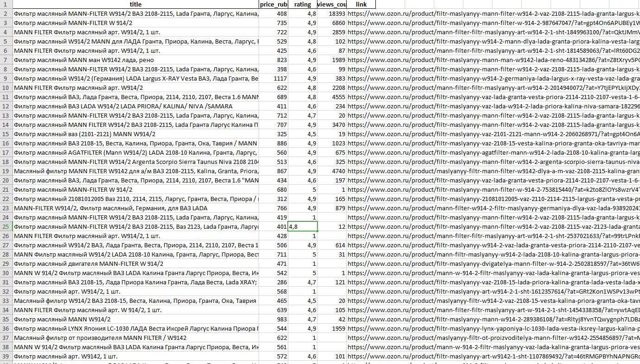The width and height of the screenshot is (640, 364).
Task: Select the row 25 header number
Action: click(6, 226)
